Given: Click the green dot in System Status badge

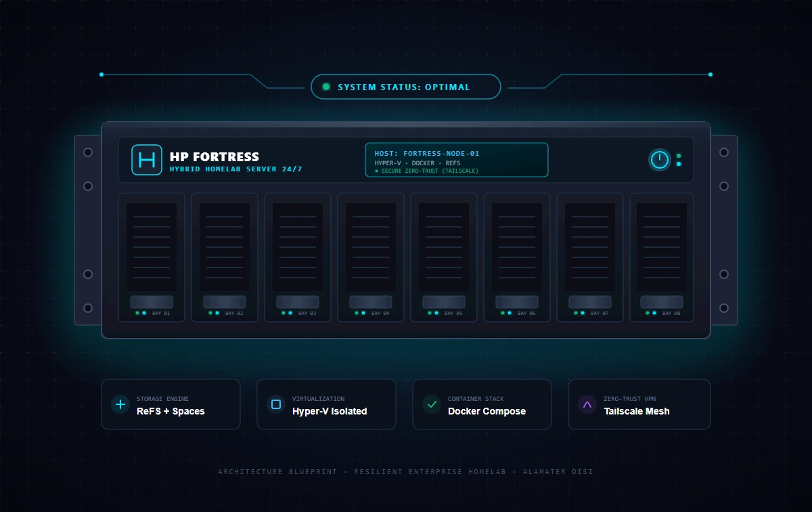Looking at the screenshot, I should click(326, 87).
